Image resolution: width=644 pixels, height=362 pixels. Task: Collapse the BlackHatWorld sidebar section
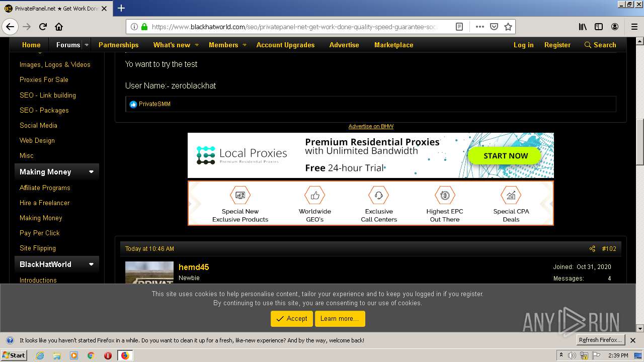tap(91, 264)
